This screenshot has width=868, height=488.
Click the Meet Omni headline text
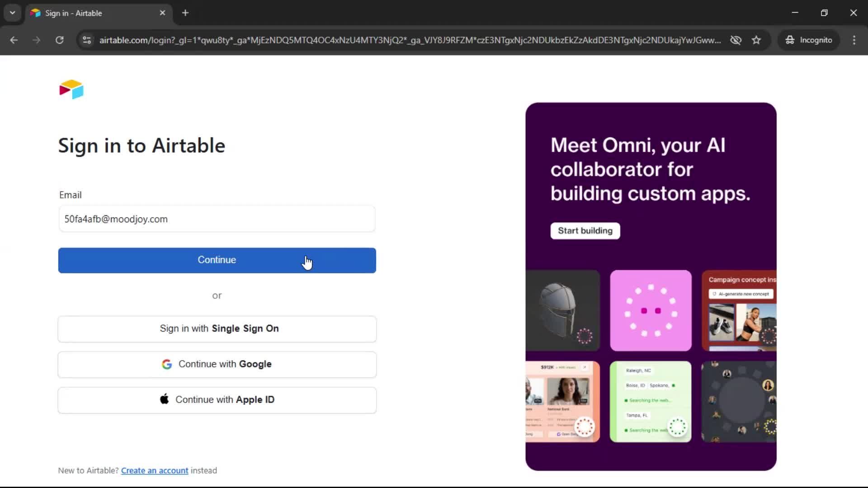(x=650, y=169)
